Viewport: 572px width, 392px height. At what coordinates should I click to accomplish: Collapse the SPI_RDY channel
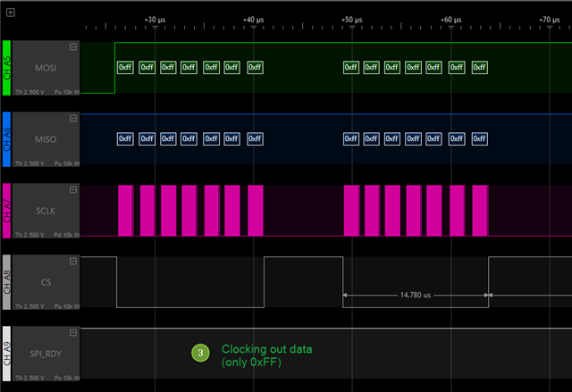coord(73,332)
